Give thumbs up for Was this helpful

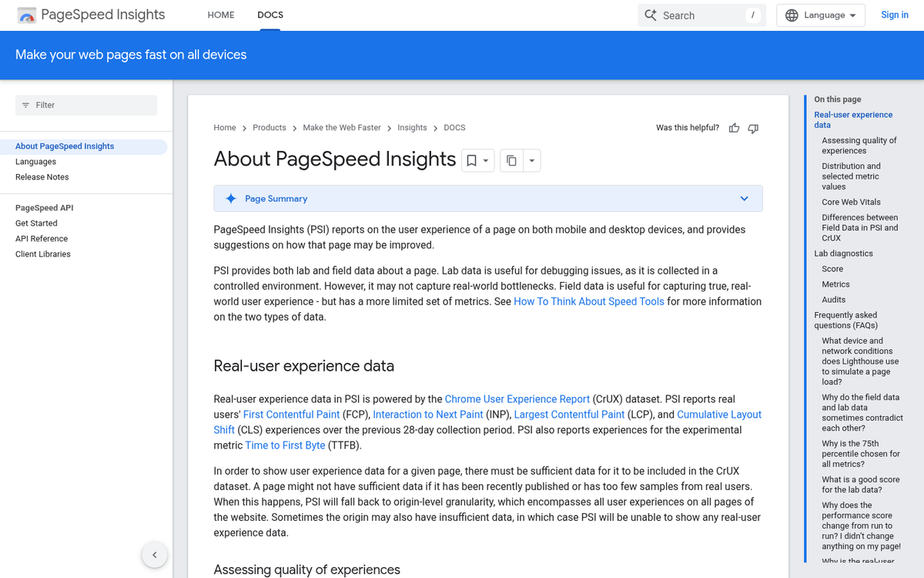734,128
